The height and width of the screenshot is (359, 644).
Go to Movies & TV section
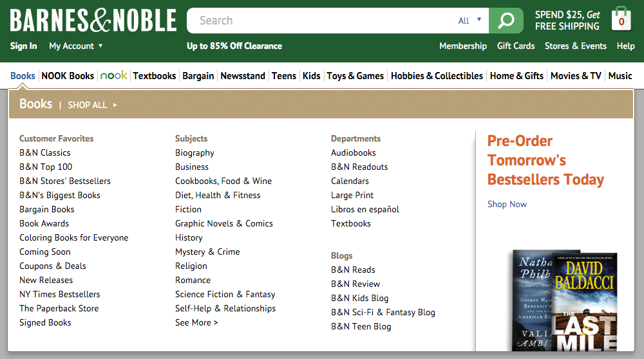(576, 75)
